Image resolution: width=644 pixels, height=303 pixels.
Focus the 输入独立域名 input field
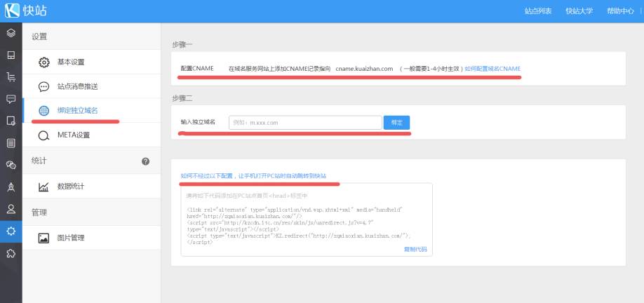305,122
